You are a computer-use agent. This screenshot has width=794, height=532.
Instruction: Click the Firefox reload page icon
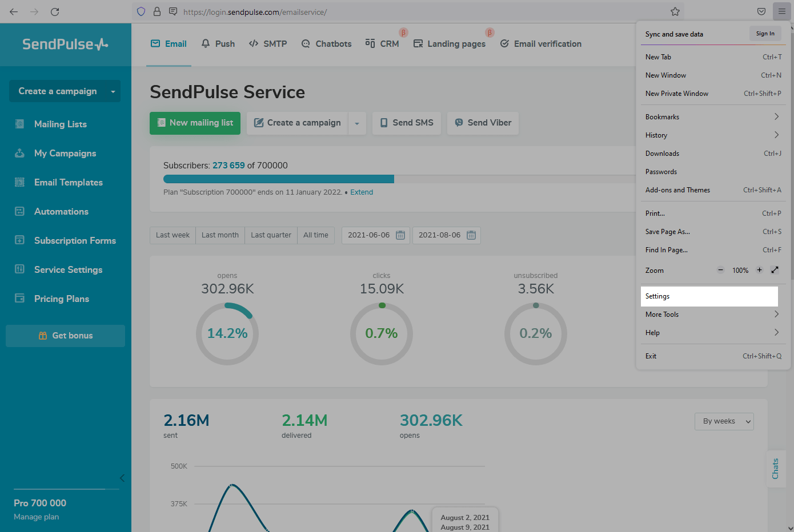tap(55, 11)
